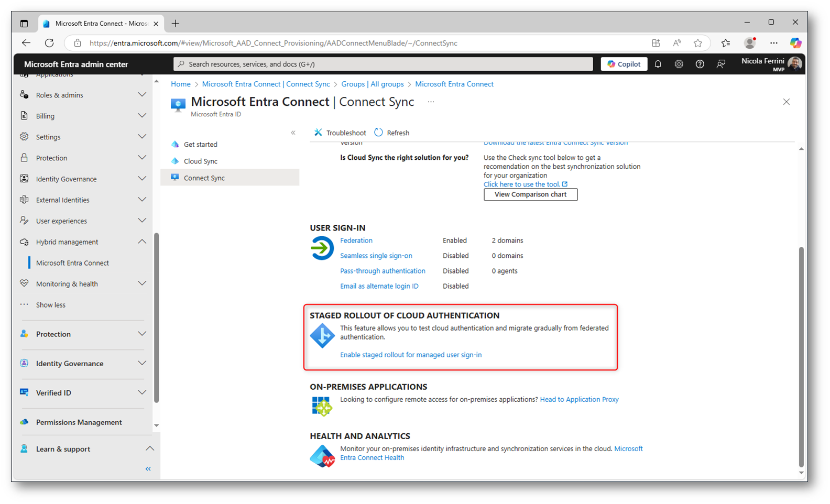This screenshot has width=830, height=504.
Task: Open the Microsoft Entra Connect breadcrumb
Action: [454, 84]
